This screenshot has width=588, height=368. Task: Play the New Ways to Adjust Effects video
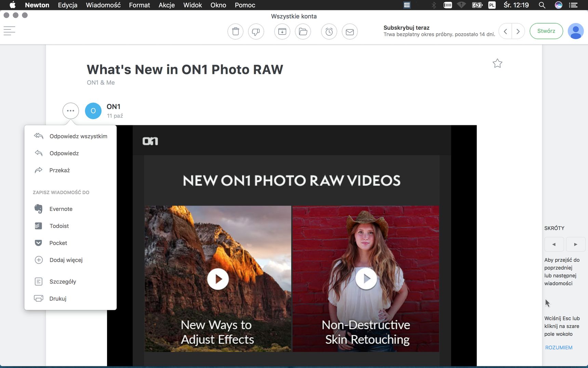coord(218,279)
